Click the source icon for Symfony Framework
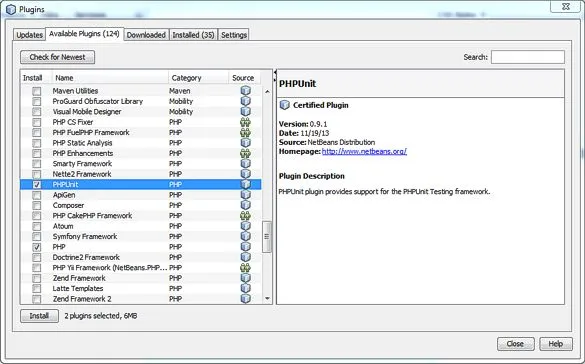The width and height of the screenshot is (585, 364). [245, 236]
